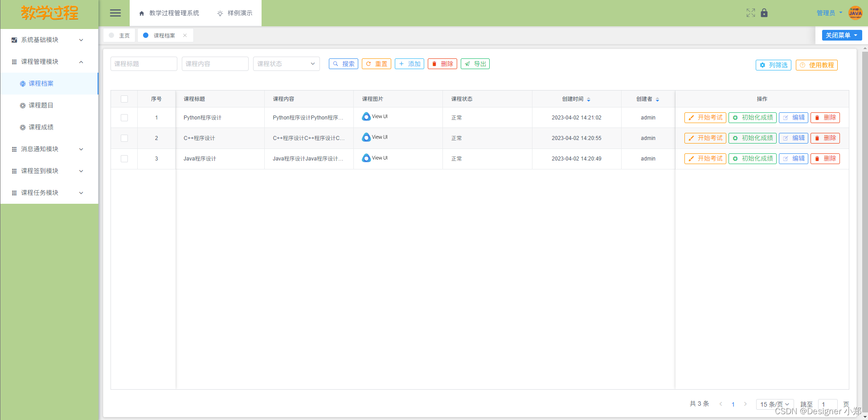Sort by 创建者 column arrows

[657, 99]
